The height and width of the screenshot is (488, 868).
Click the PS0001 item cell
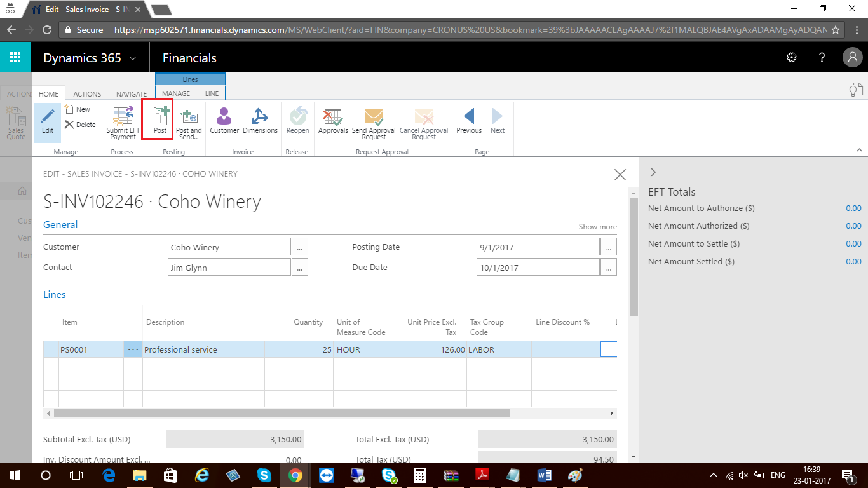[91, 349]
